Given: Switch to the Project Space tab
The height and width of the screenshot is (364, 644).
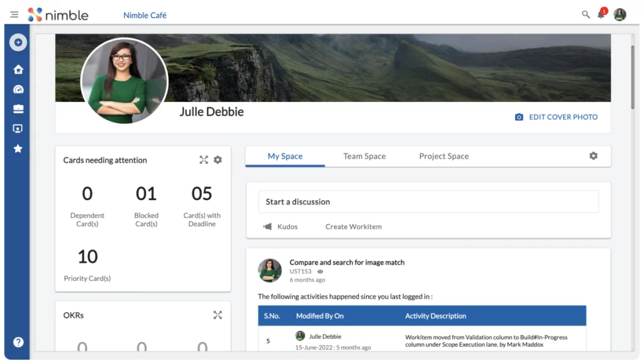Looking at the screenshot, I should (x=443, y=156).
